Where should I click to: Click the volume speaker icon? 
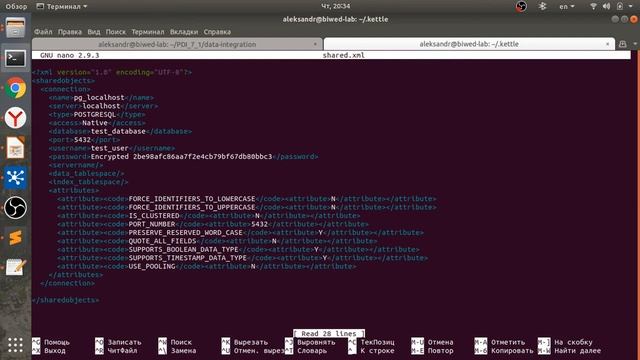point(607,6)
